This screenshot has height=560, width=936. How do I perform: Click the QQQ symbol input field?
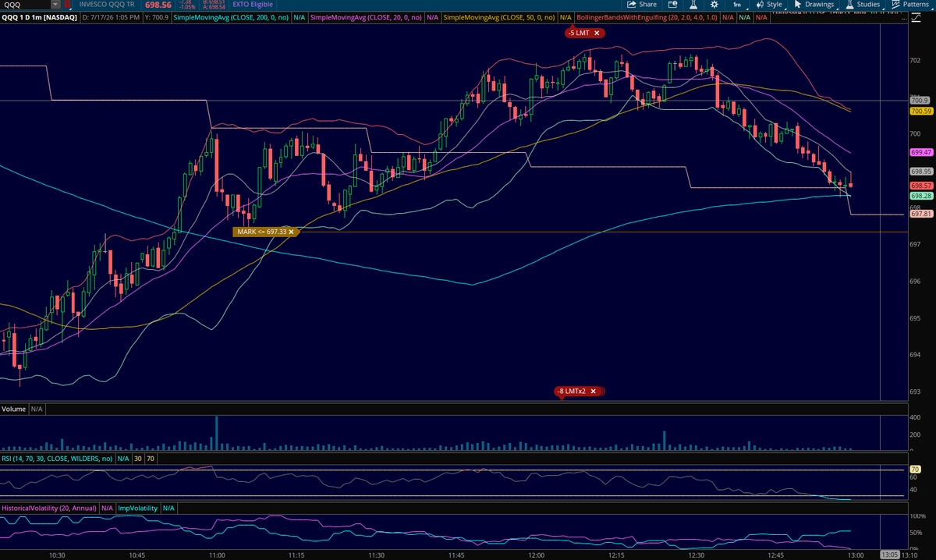point(25,5)
